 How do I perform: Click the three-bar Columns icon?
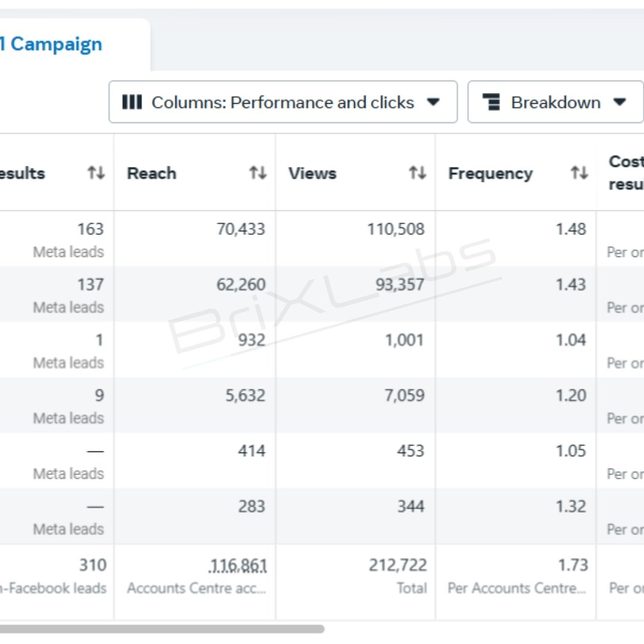click(132, 102)
